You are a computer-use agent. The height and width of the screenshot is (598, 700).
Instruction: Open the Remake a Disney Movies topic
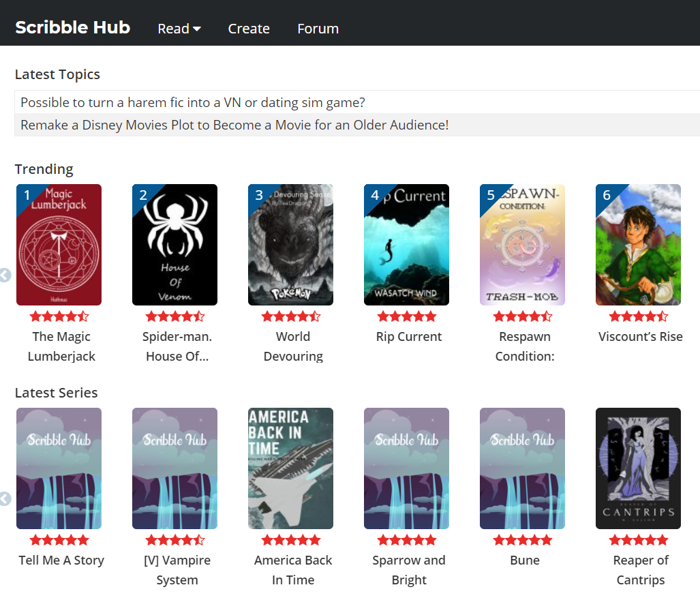coord(234,125)
